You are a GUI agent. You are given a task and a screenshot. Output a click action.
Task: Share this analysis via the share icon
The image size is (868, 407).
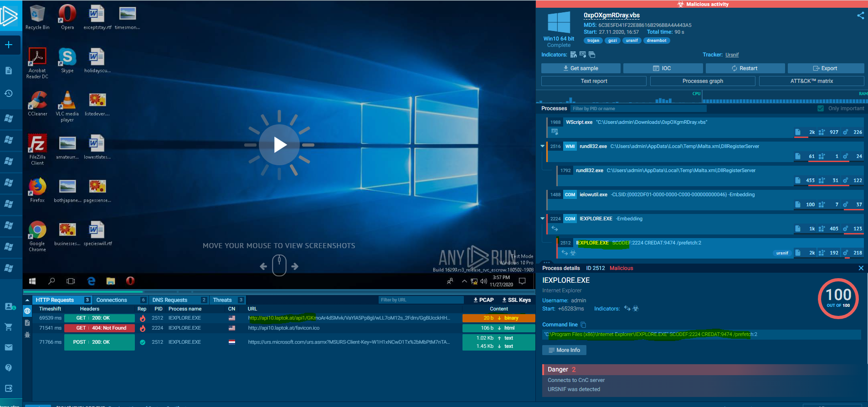860,15
